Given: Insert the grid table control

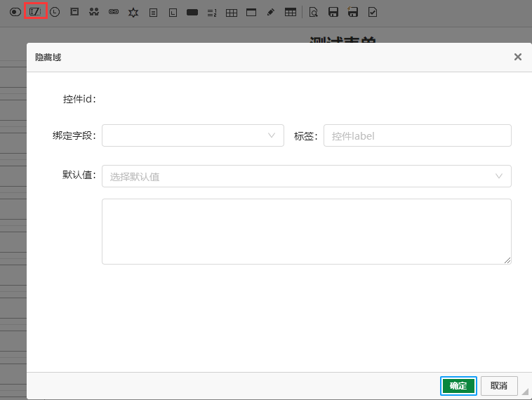Looking at the screenshot, I should [232, 13].
